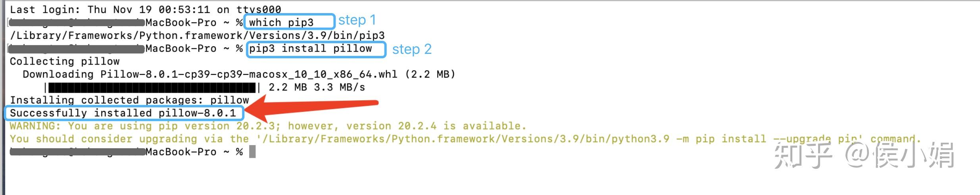Click the terminal cursor block at final prompt
This screenshot has width=980, height=195.
click(252, 152)
